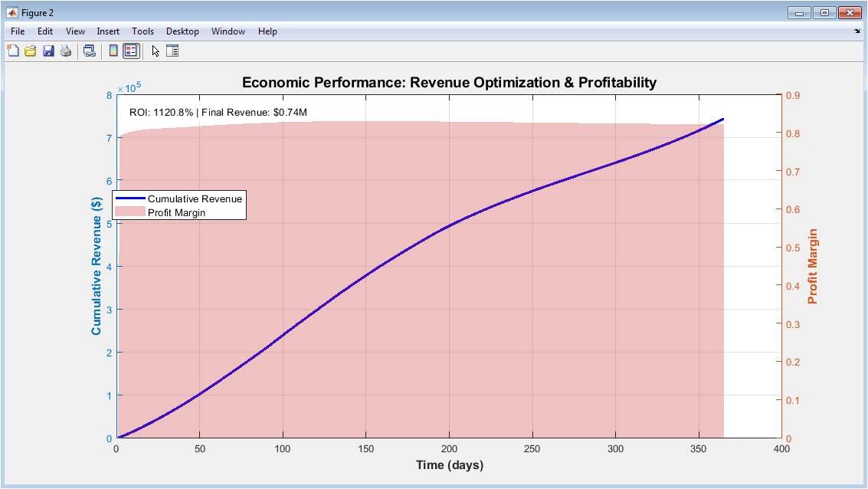Viewport: 868px width, 489px height.
Task: Select the Edit Plot arrow tool
Action: tap(156, 51)
